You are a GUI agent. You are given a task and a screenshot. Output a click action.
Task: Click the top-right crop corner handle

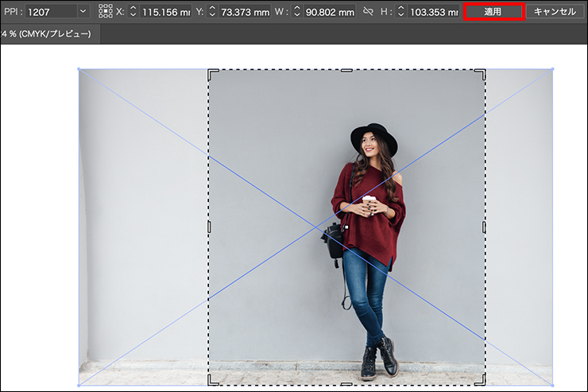483,72
